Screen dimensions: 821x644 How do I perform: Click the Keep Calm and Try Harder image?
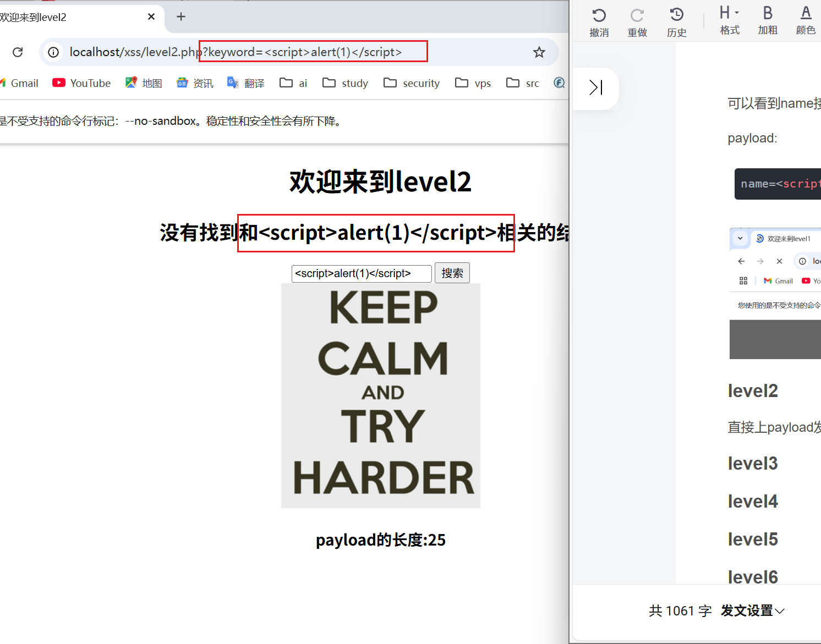pyautogui.click(x=381, y=395)
